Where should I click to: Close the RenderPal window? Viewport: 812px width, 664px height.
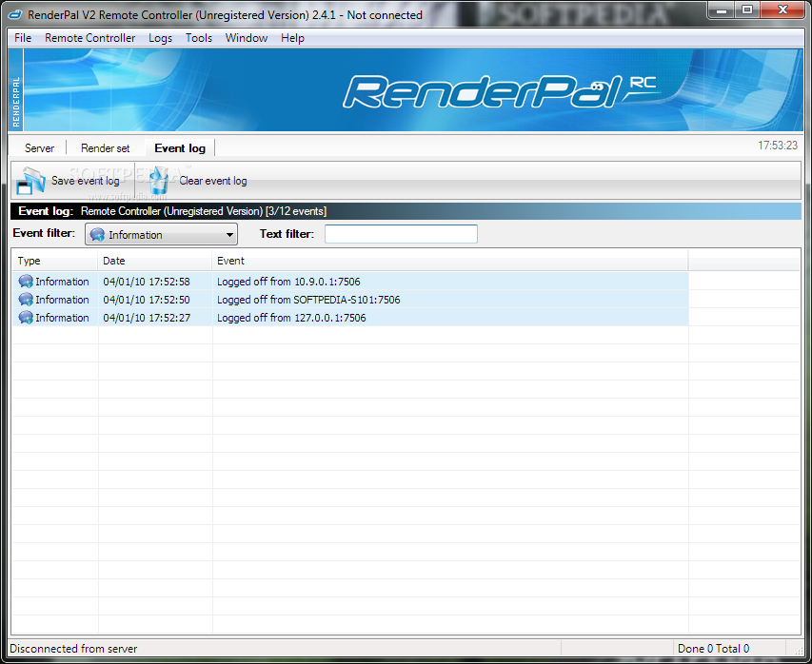(x=782, y=10)
